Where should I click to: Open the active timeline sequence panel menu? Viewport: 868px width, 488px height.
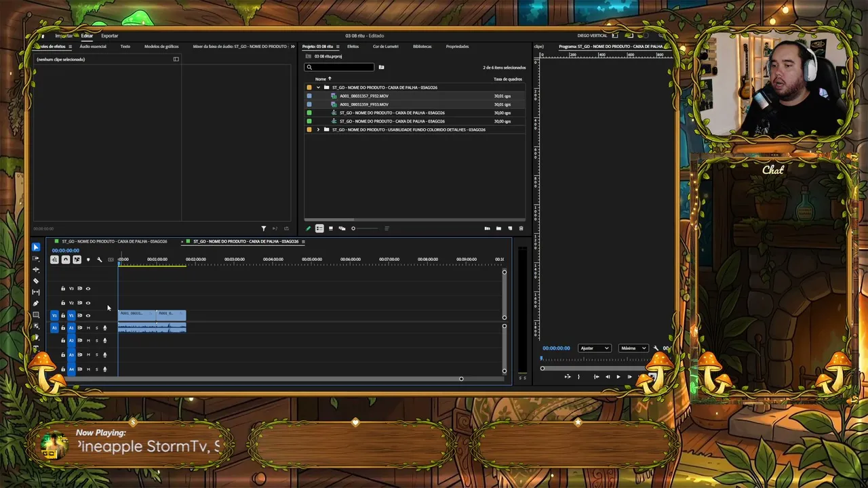coord(303,241)
